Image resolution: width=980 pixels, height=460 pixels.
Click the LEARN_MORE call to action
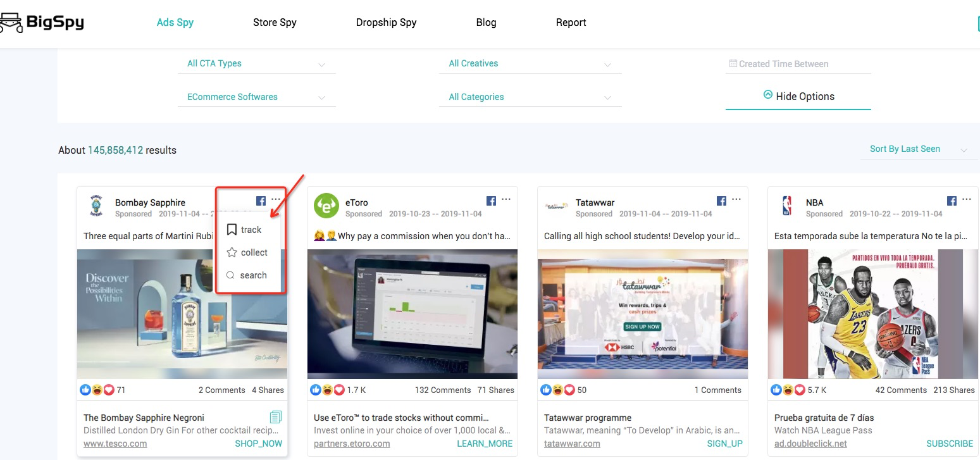tap(485, 444)
